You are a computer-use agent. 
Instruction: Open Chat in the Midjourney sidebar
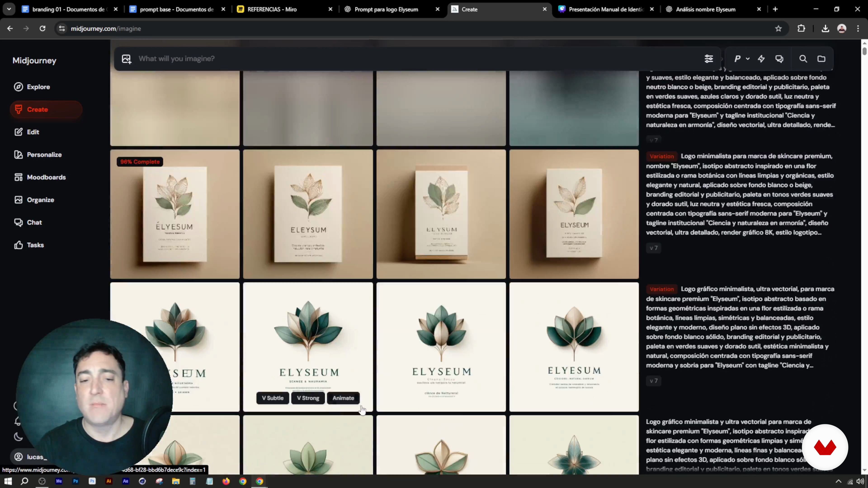pos(28,222)
